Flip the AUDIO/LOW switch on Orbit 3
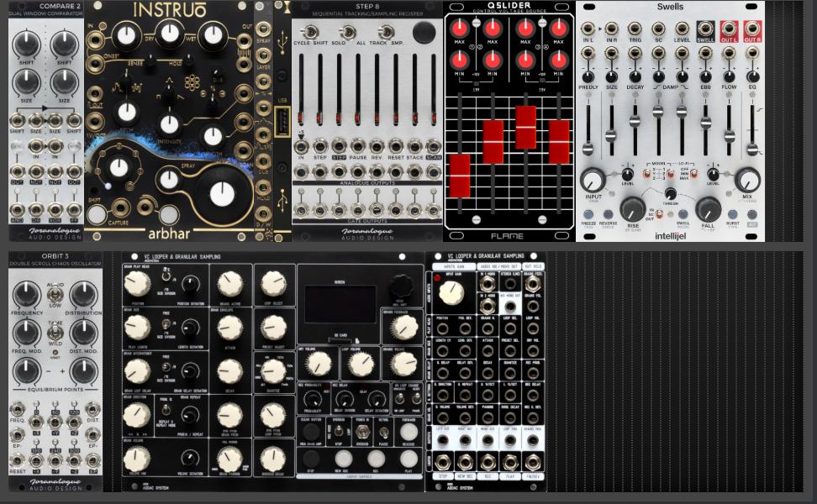This screenshot has width=817, height=504. point(55,294)
